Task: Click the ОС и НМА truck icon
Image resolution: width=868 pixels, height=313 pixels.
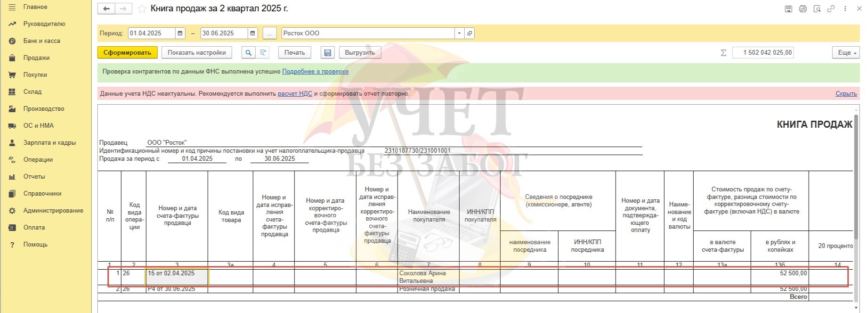Action: click(x=12, y=126)
